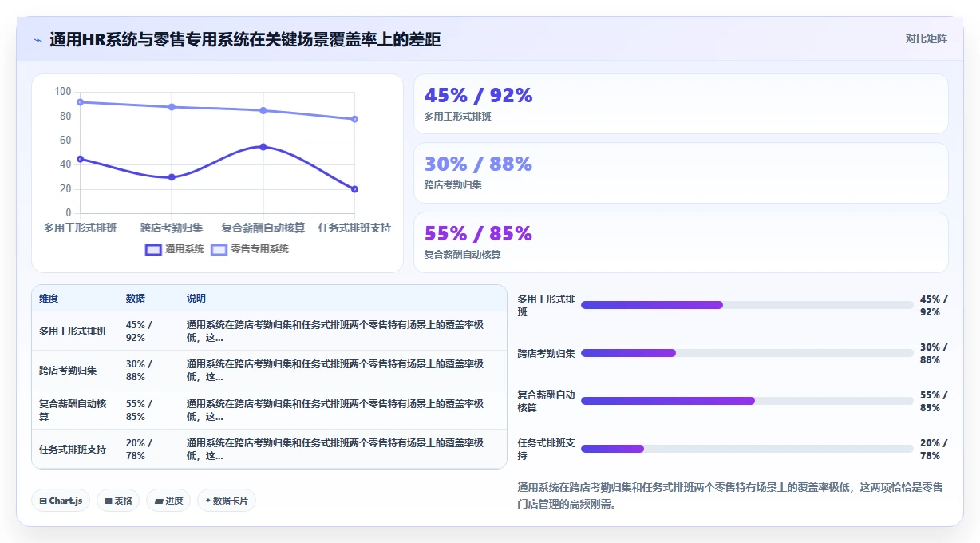Screen dimensions: 980x543
Task: Click the 45% / 92% value beside the progress bar
Action: tap(934, 306)
